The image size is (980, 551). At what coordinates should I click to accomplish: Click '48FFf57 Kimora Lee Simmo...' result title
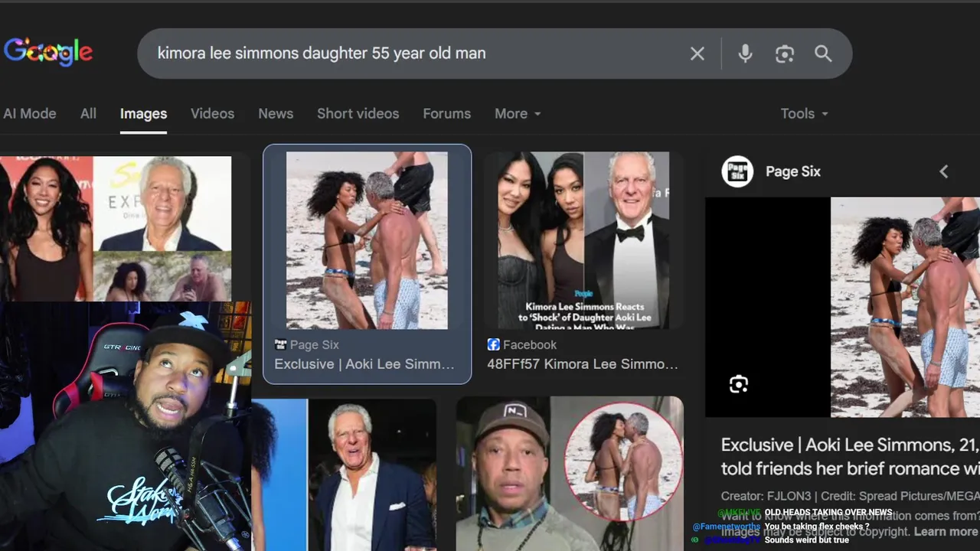pyautogui.click(x=583, y=364)
